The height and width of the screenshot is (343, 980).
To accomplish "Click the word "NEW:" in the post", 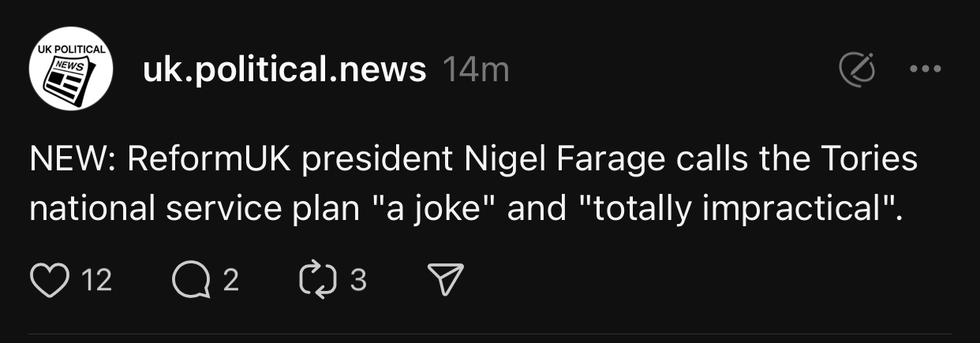I will click(x=73, y=160).
